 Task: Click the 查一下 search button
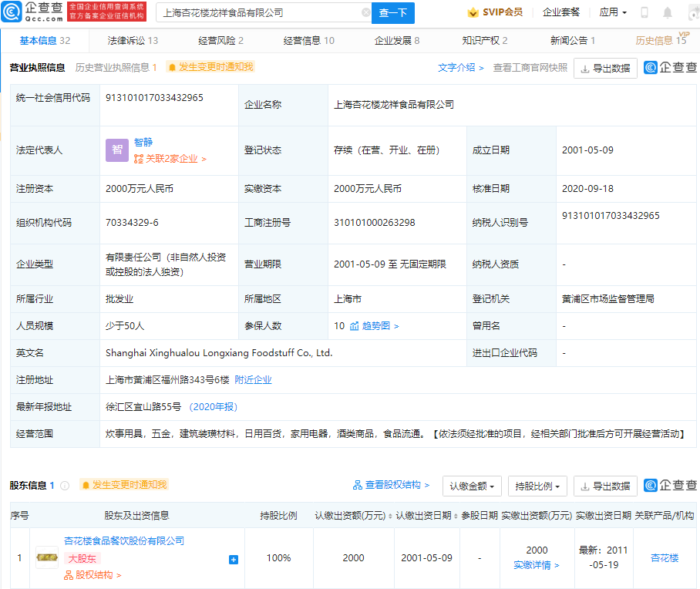(393, 13)
